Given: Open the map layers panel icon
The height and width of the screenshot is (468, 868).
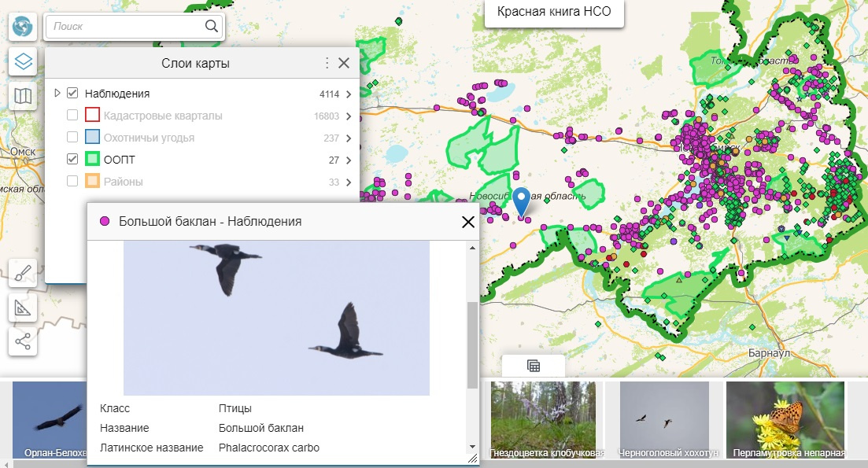Looking at the screenshot, I should pyautogui.click(x=23, y=61).
